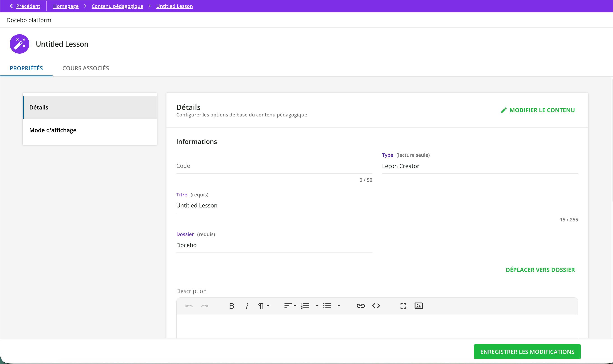Click Déplacer vers dossier

coord(540,270)
